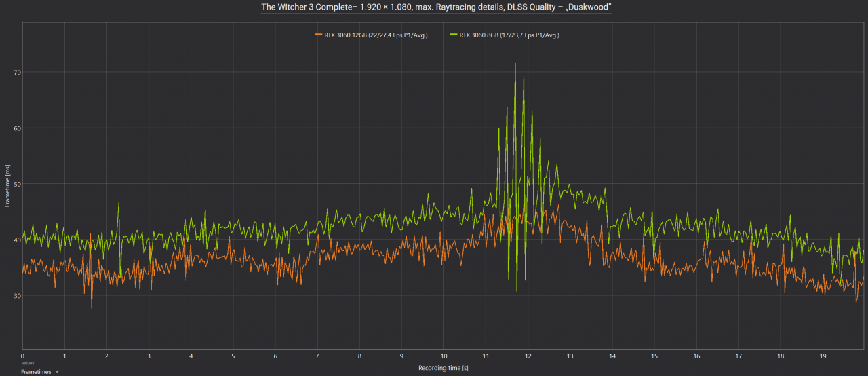Click the x-axis tick label 15
This screenshot has width=868, height=376.
(654, 356)
